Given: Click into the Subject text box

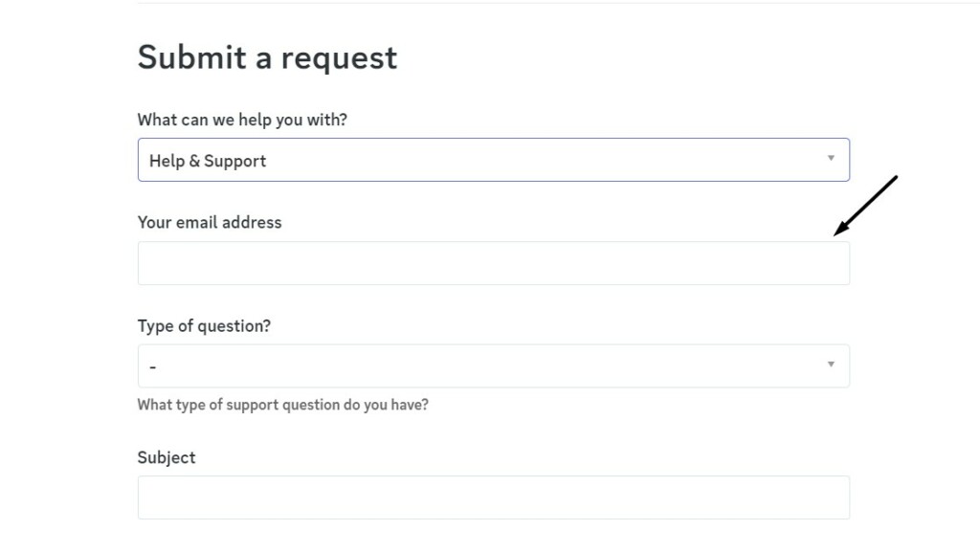Looking at the screenshot, I should [x=493, y=497].
